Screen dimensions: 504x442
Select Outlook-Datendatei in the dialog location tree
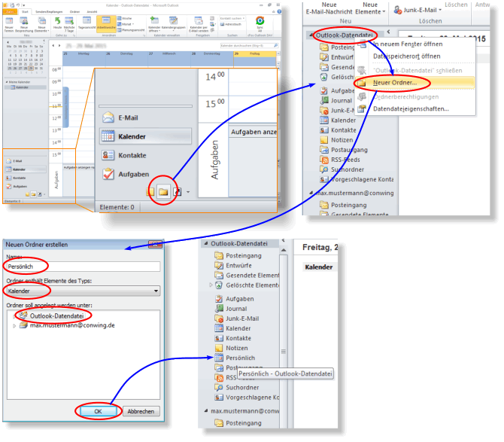pos(56,315)
